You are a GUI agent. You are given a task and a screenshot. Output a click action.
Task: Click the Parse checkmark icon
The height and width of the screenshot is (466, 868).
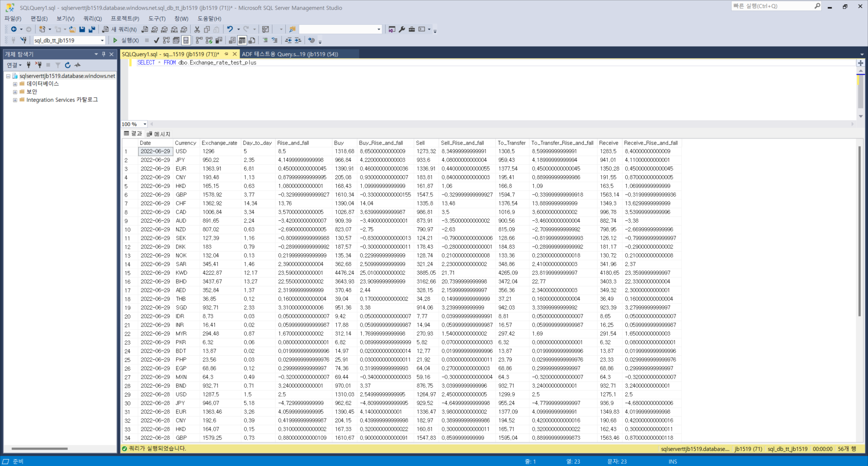pos(156,40)
